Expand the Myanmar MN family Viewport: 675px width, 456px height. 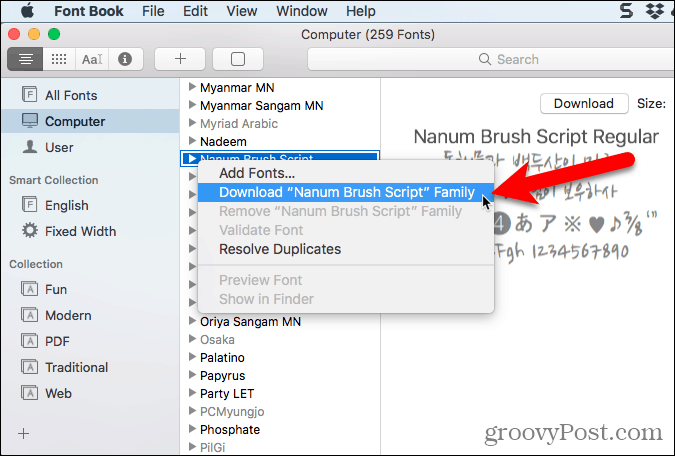(192, 87)
